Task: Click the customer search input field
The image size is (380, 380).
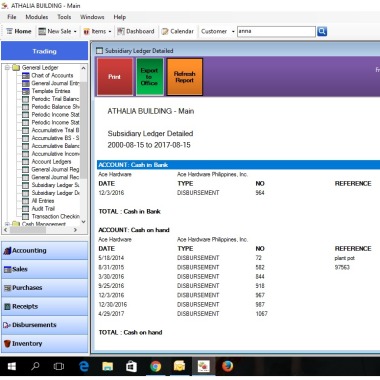Action: pyautogui.click(x=276, y=31)
